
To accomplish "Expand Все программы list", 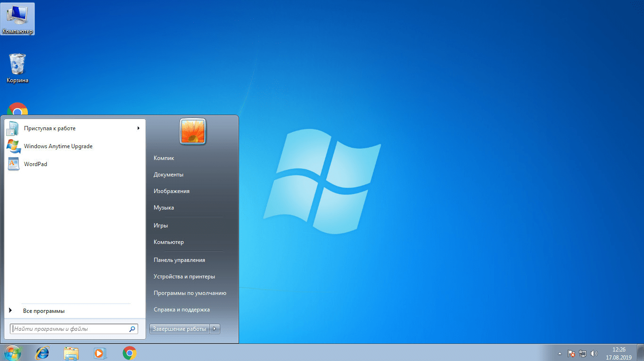I will tap(43, 311).
